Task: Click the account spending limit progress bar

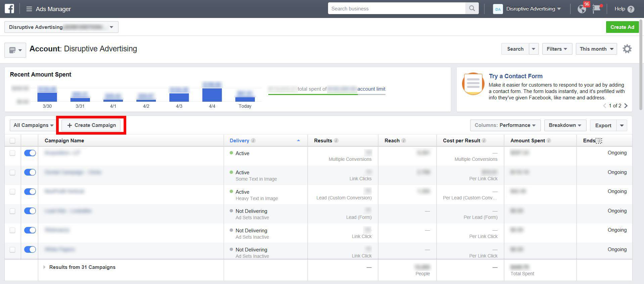Action: (327, 95)
